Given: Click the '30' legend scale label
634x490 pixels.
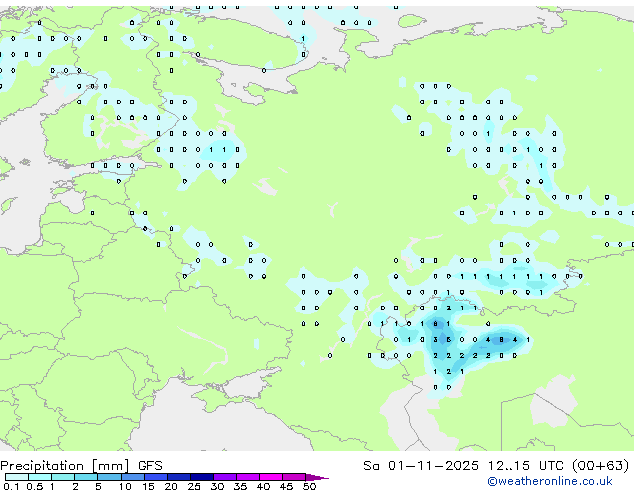Looking at the screenshot, I should point(217,486).
